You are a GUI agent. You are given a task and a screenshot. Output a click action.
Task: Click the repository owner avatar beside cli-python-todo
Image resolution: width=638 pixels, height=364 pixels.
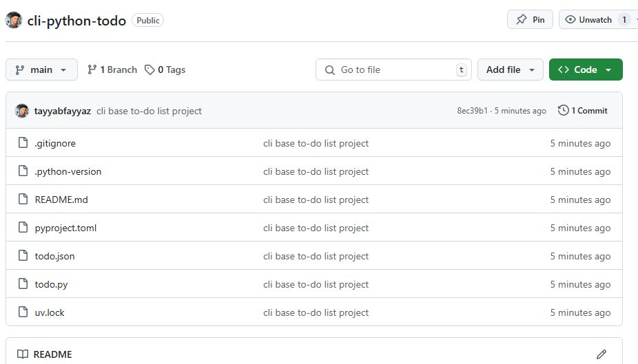tap(14, 20)
